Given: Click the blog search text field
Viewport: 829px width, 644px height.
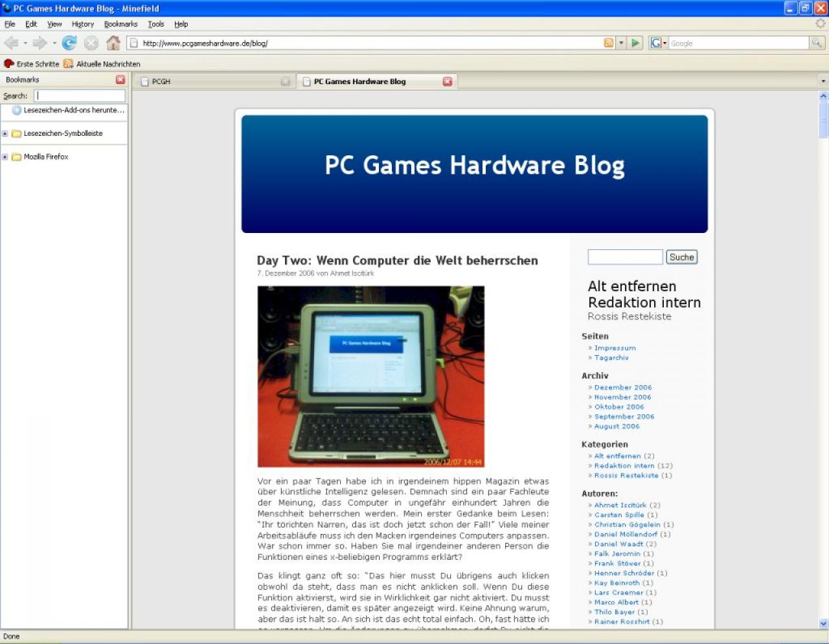Looking at the screenshot, I should (x=625, y=257).
